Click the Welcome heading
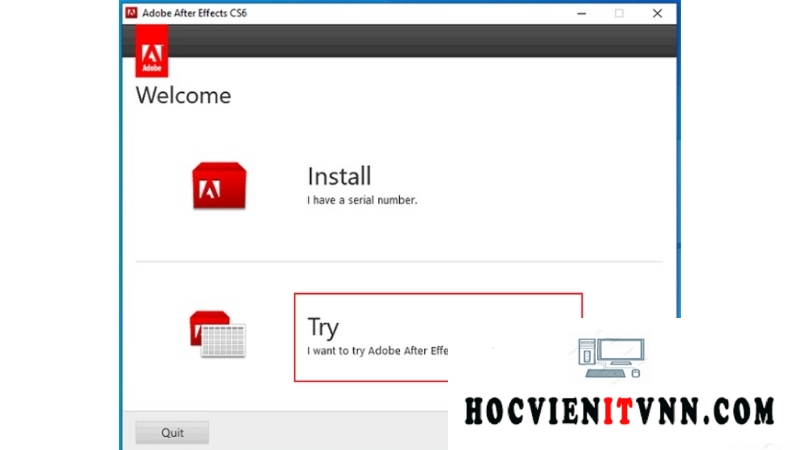This screenshot has height=450, width=800. 183,96
